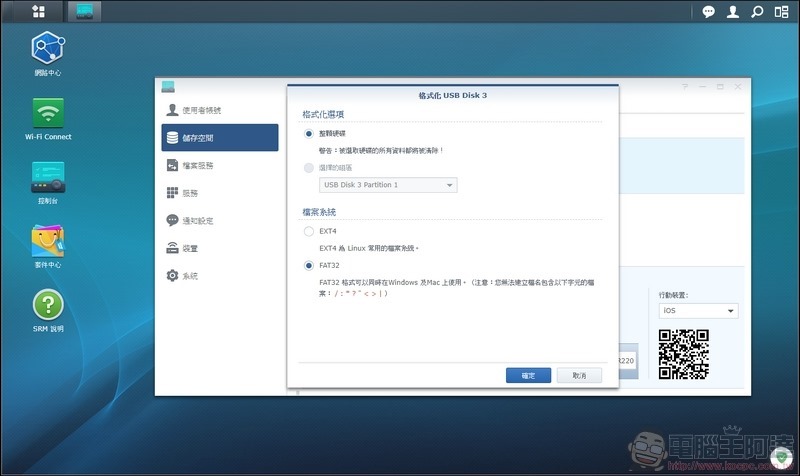Choose the 選擇的磁區 radio option

click(309, 168)
